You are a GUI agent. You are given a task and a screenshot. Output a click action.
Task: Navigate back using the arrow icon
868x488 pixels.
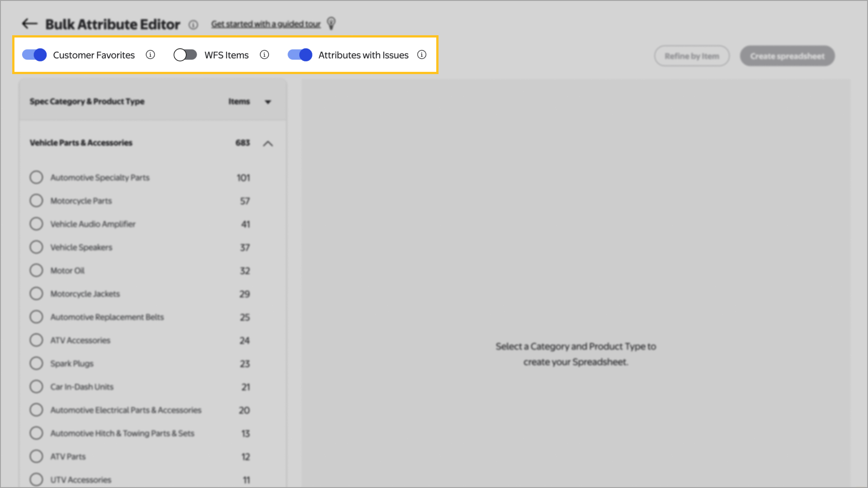pos(29,24)
